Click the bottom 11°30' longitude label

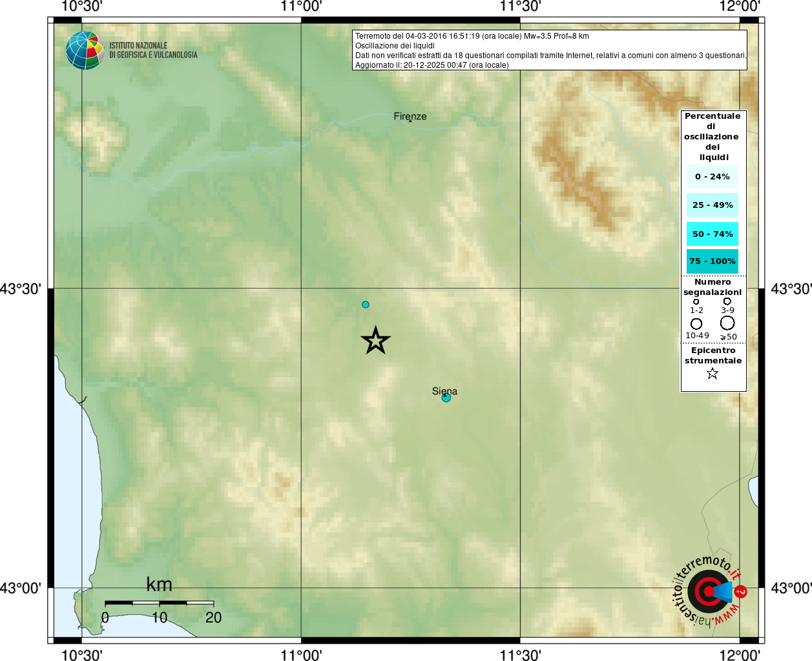(x=521, y=655)
